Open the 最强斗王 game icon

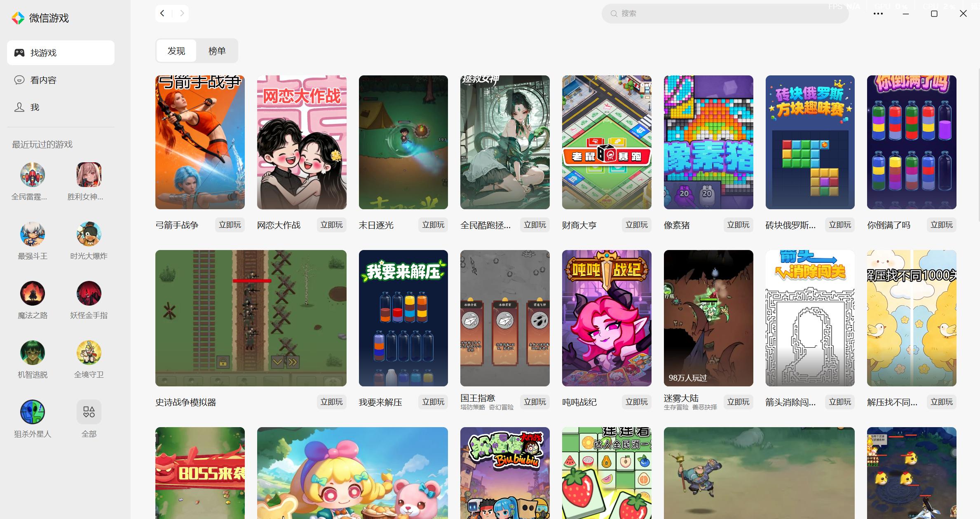click(x=33, y=234)
